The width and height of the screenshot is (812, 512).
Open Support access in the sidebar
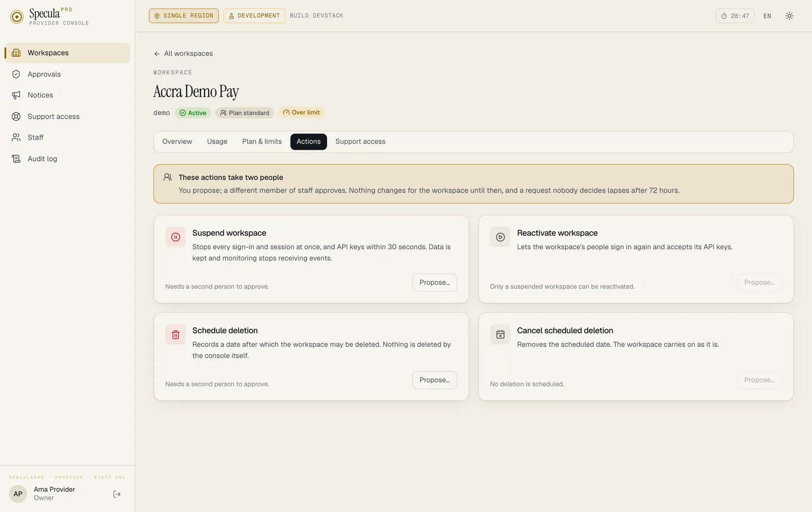tap(67, 116)
